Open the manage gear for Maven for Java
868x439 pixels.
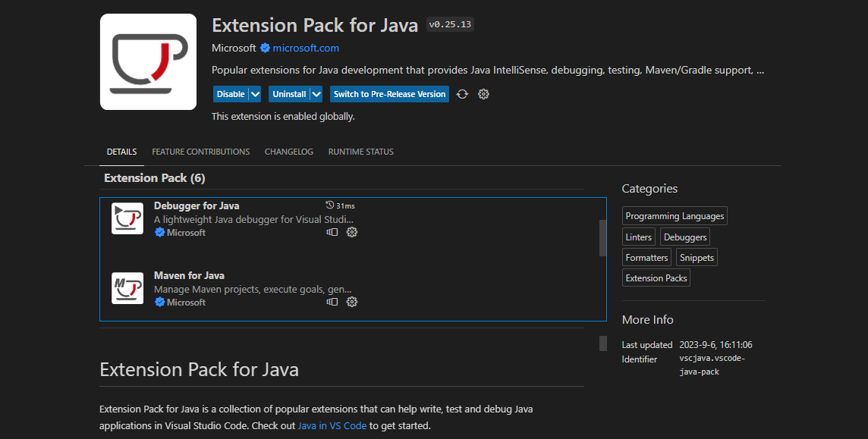pos(351,302)
